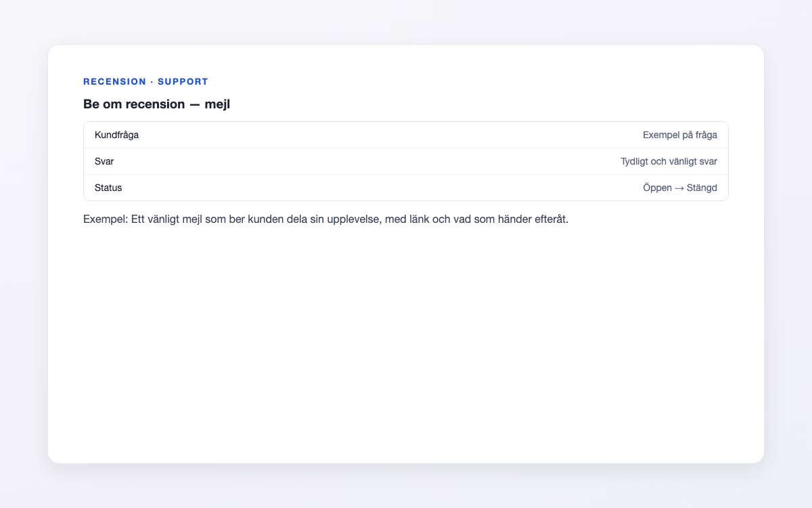
Task: Click the 'Tydligt och vänligt svar' value
Action: click(669, 161)
